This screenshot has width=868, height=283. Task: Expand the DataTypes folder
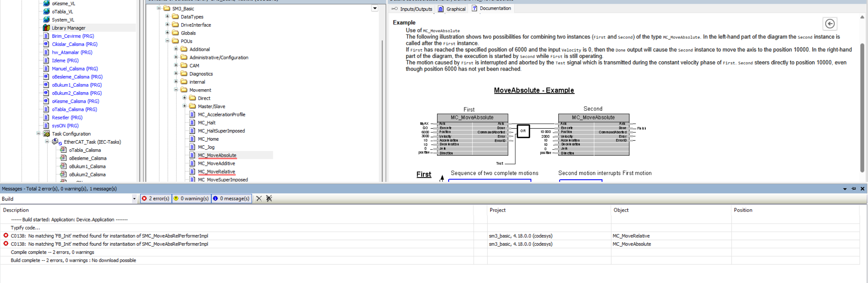167,16
